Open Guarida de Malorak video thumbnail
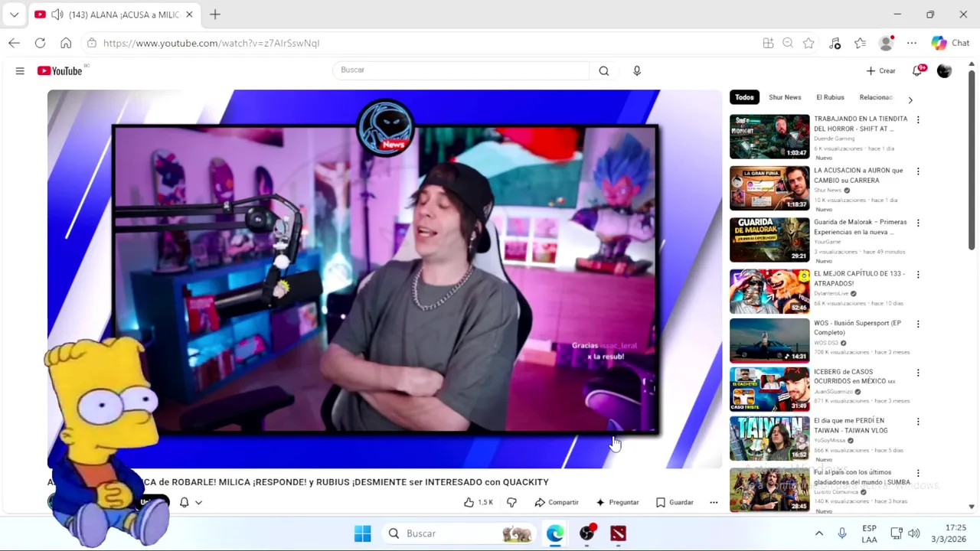Viewport: 980px width, 551px height. pyautogui.click(x=769, y=240)
